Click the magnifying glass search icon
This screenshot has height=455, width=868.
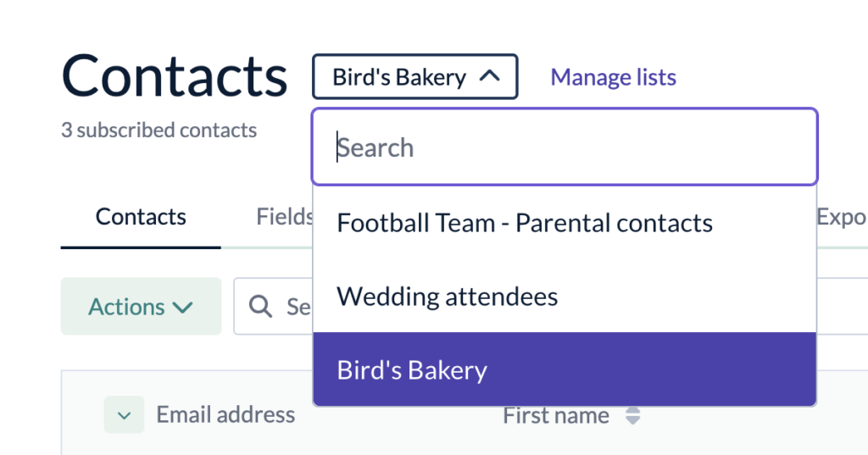click(x=261, y=306)
